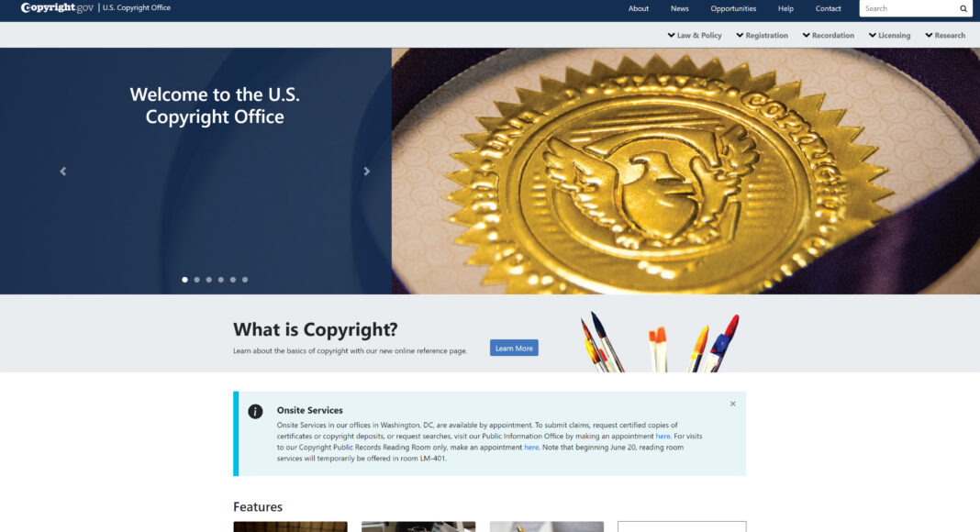
Task: Expand the Registration dropdown
Action: click(763, 35)
